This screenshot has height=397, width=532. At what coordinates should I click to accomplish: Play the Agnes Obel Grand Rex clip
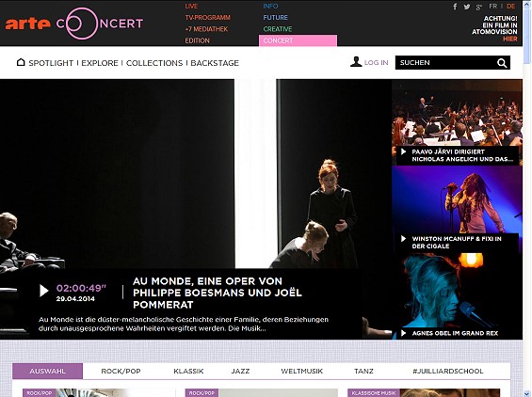403,333
